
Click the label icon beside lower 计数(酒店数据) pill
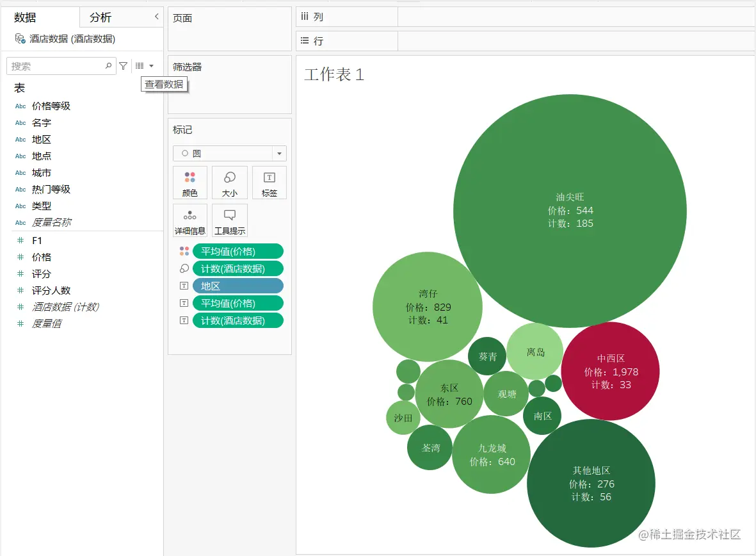coord(184,320)
